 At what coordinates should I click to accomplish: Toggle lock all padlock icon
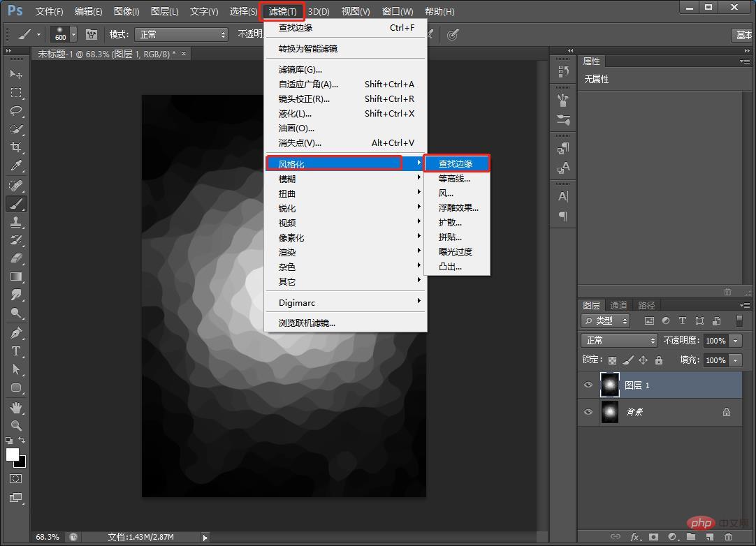(x=659, y=360)
